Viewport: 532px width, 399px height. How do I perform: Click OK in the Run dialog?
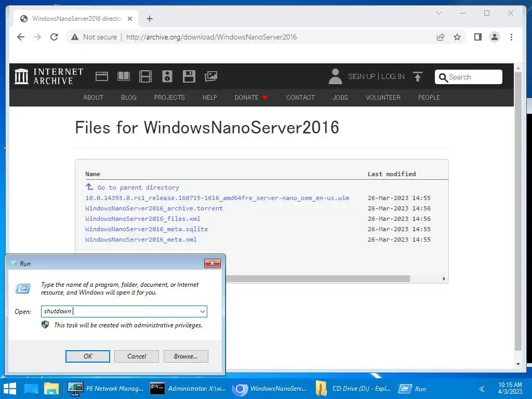coord(87,356)
